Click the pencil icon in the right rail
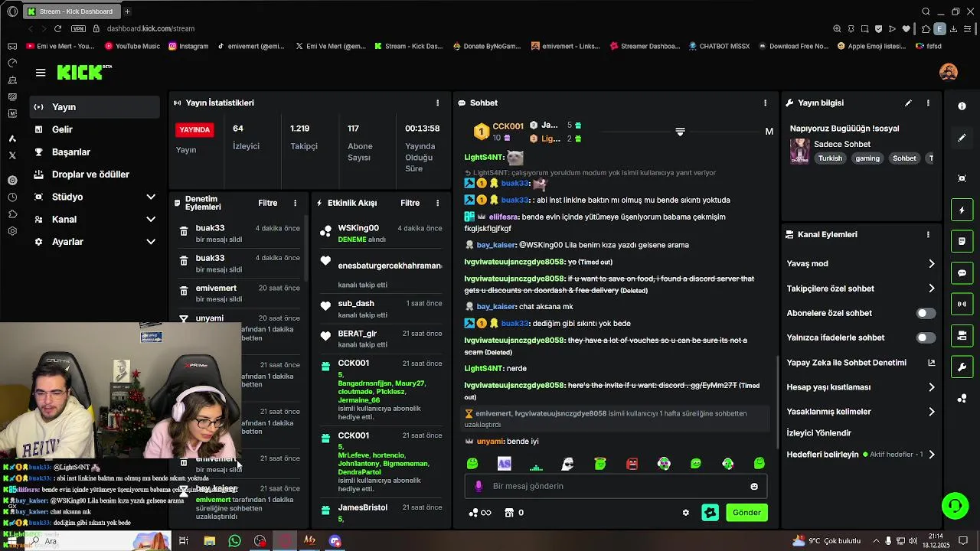Viewport: 980px width, 551px height. pos(962,138)
